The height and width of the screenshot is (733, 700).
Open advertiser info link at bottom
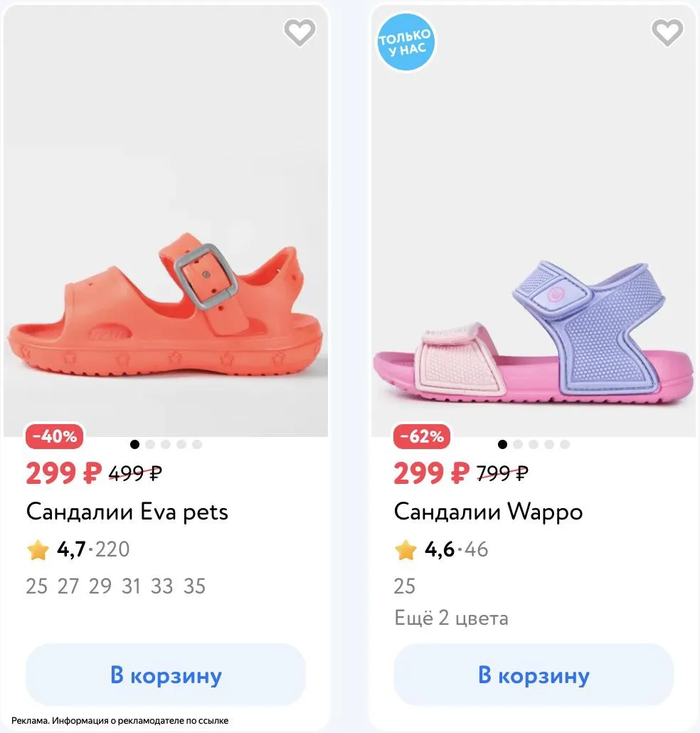click(120, 720)
